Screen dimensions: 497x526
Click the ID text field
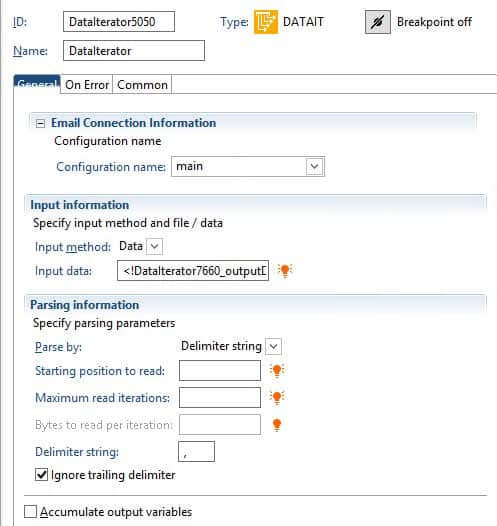(x=119, y=22)
